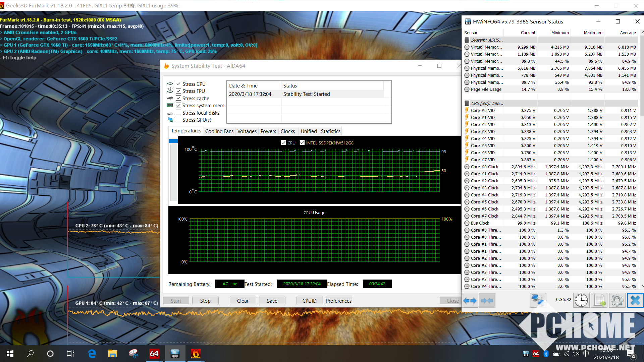
Task: Uncheck Stress cache checkbox
Action: [178, 98]
